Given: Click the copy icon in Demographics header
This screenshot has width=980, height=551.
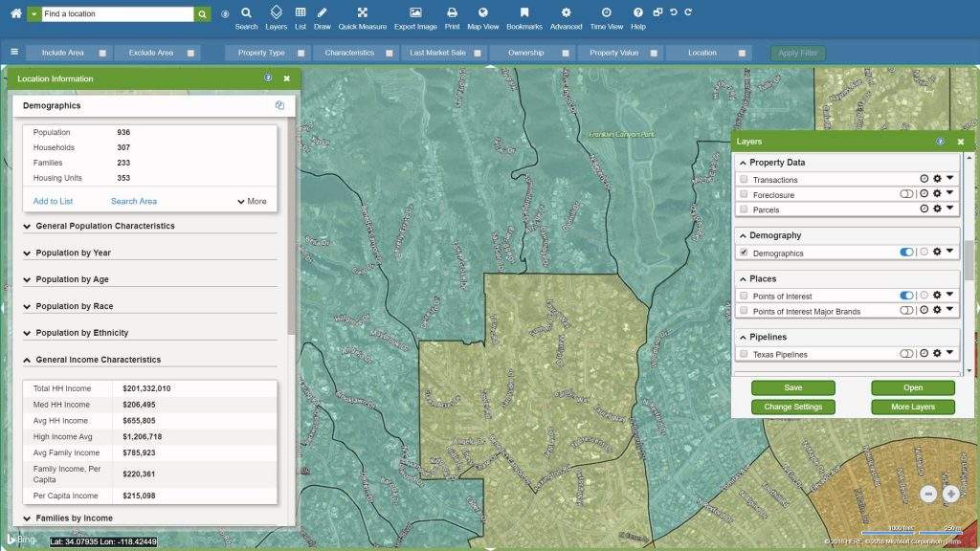Looking at the screenshot, I should click(x=279, y=105).
